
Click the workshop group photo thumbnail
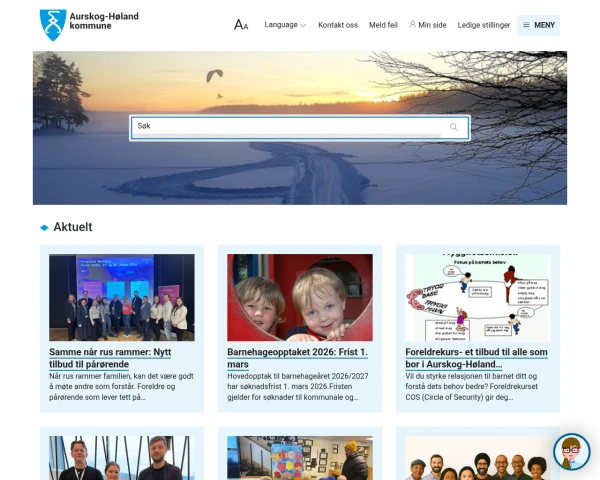tap(122, 297)
